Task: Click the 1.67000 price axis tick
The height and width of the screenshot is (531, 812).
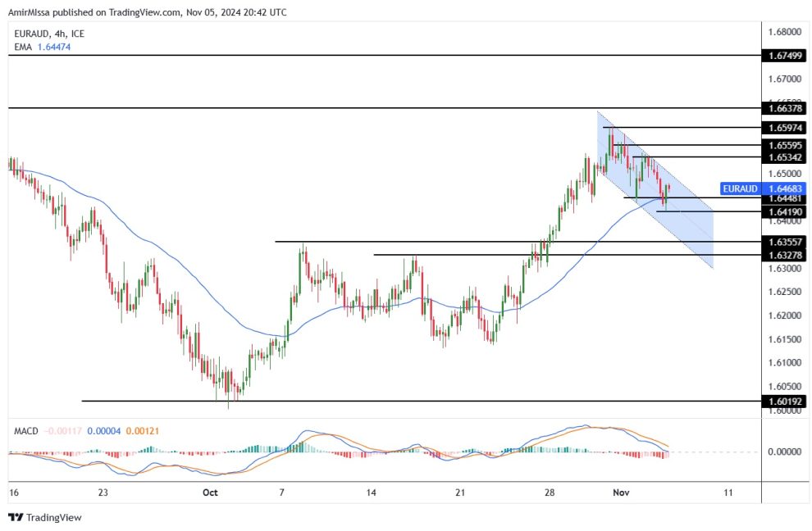Action: [x=785, y=79]
